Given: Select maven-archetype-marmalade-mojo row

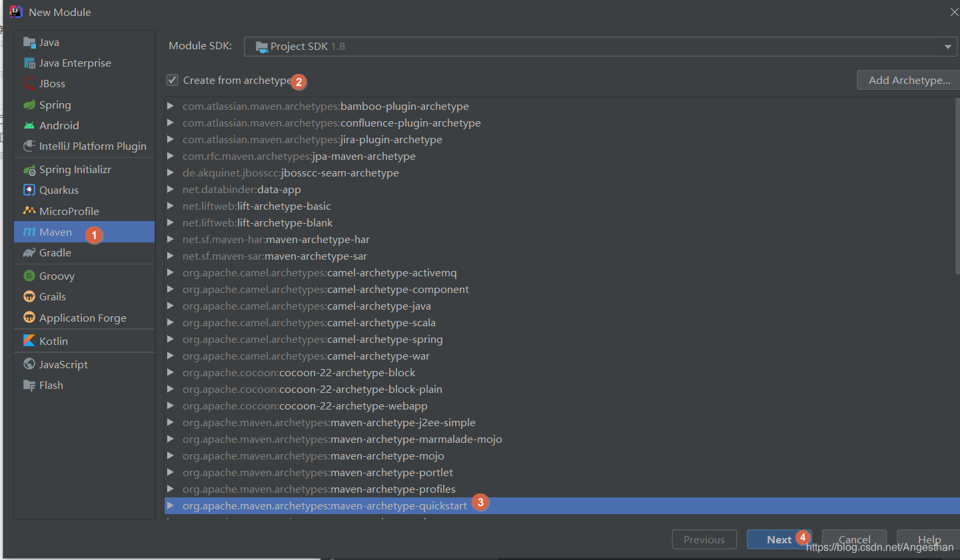Looking at the screenshot, I should [x=560, y=439].
